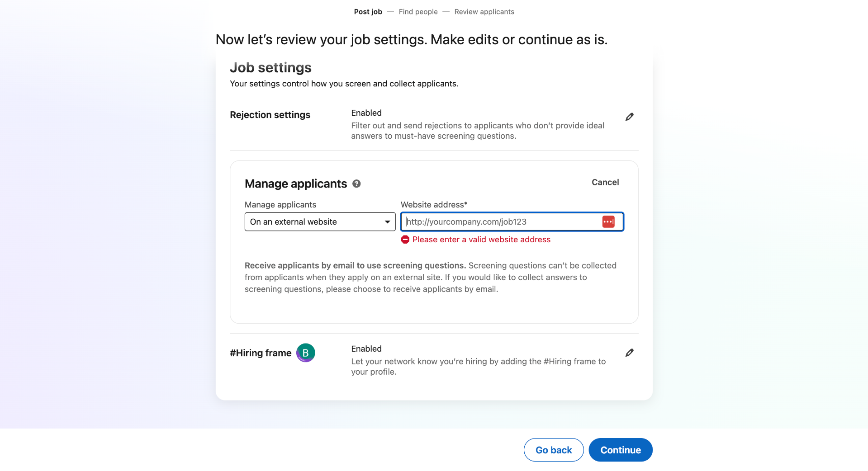Image resolution: width=868 pixels, height=471 pixels.
Task: Click the Enabled status of #Hiring frame
Action: [366, 349]
